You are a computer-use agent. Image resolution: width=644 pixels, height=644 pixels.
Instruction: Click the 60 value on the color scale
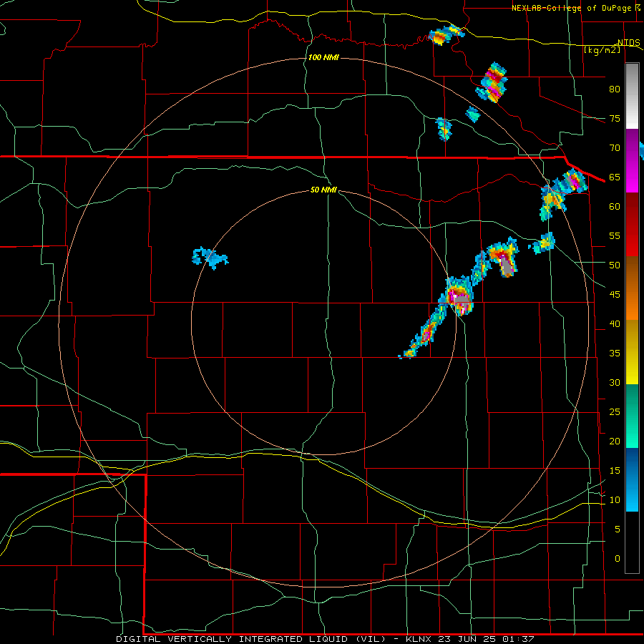[615, 207]
